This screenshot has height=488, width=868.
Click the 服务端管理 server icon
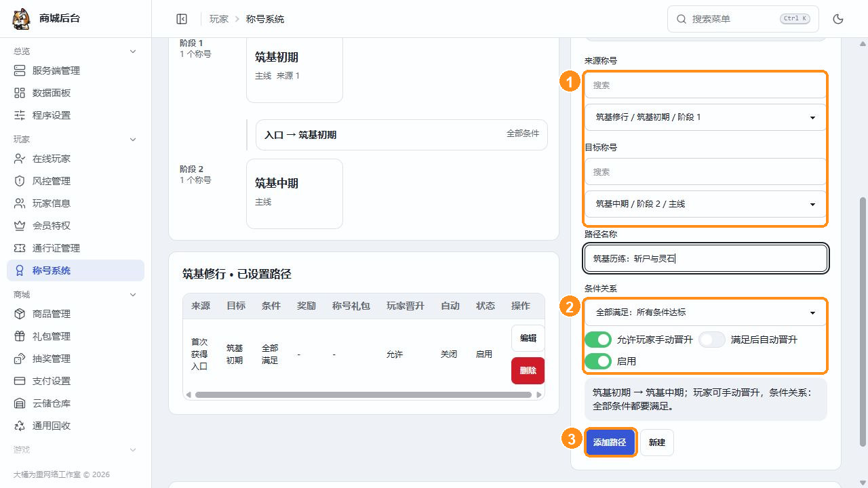coord(20,70)
